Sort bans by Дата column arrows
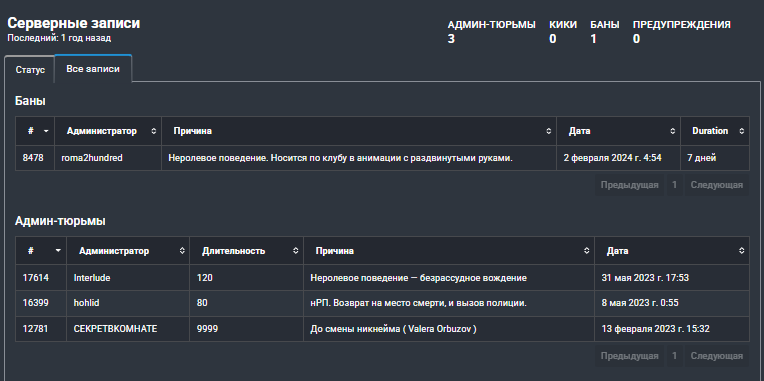The height and width of the screenshot is (381, 764). (x=672, y=131)
